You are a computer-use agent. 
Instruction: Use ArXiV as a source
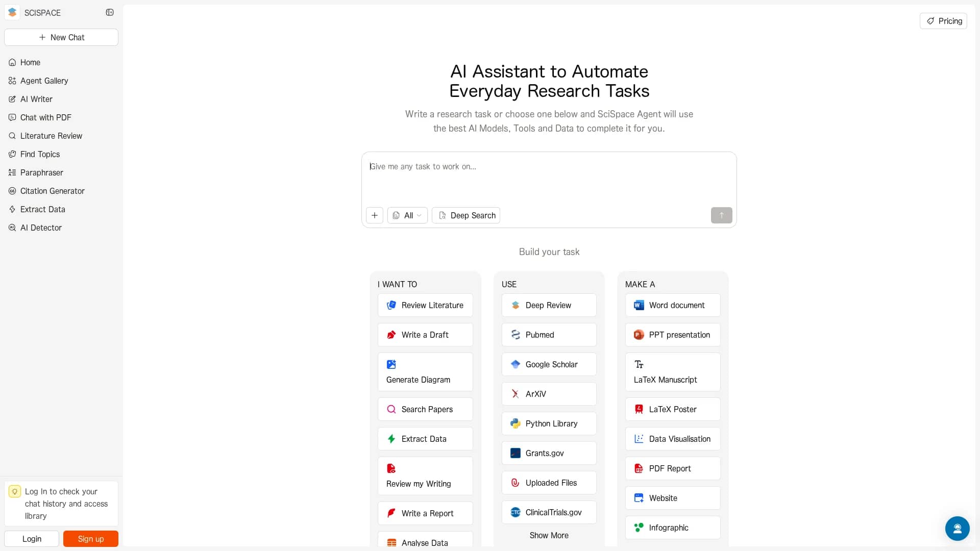[549, 394]
